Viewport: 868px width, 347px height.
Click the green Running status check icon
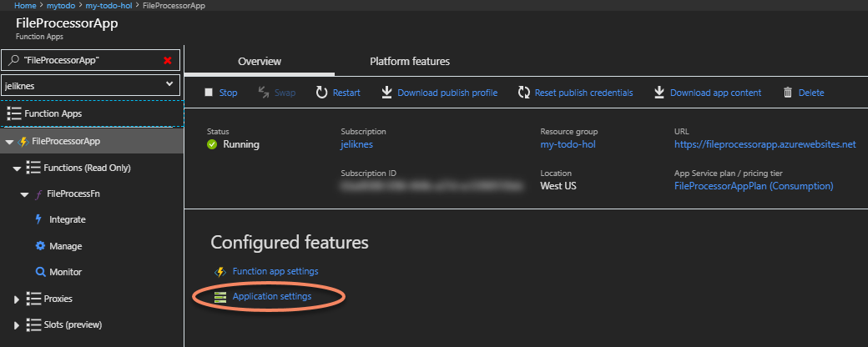pyautogui.click(x=211, y=145)
